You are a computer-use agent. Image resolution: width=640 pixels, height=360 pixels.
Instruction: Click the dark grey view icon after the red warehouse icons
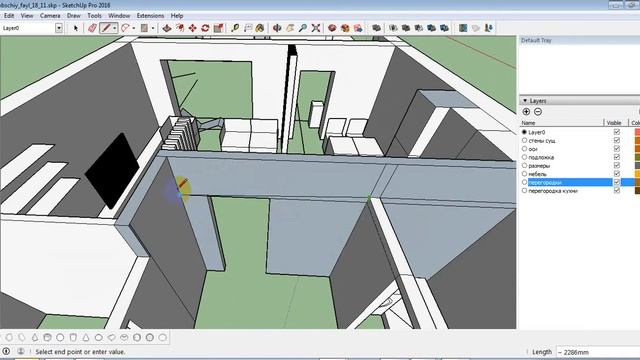(376, 28)
